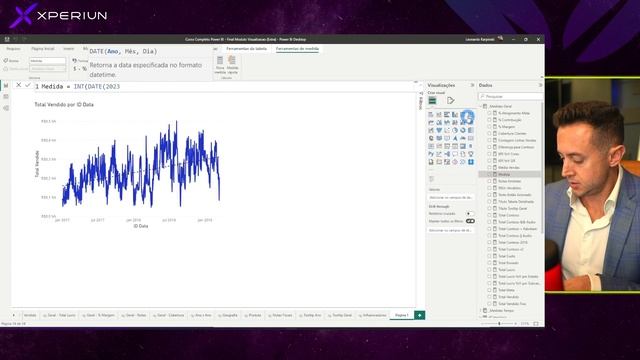Open the Format visual pane icon
This screenshot has width=640, height=360.
450,100
